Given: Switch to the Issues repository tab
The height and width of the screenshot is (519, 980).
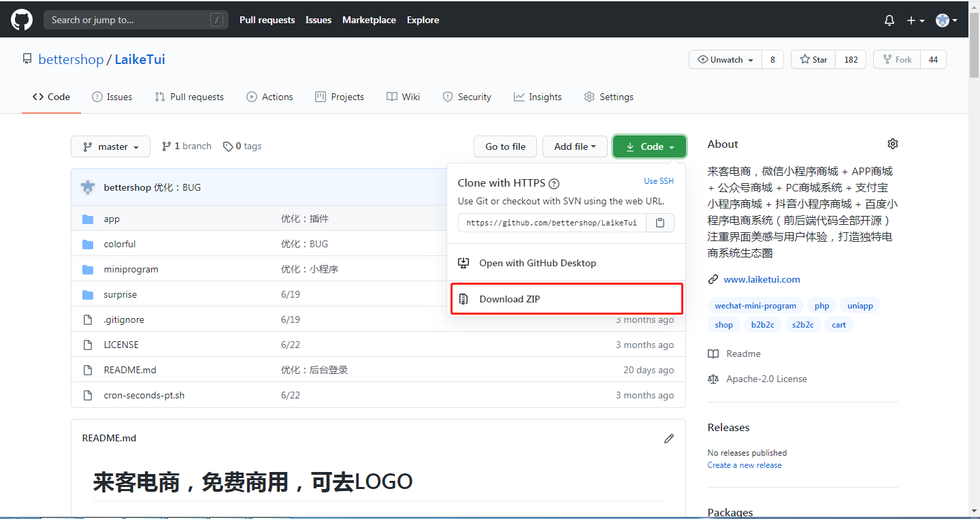Looking at the screenshot, I should click(112, 97).
